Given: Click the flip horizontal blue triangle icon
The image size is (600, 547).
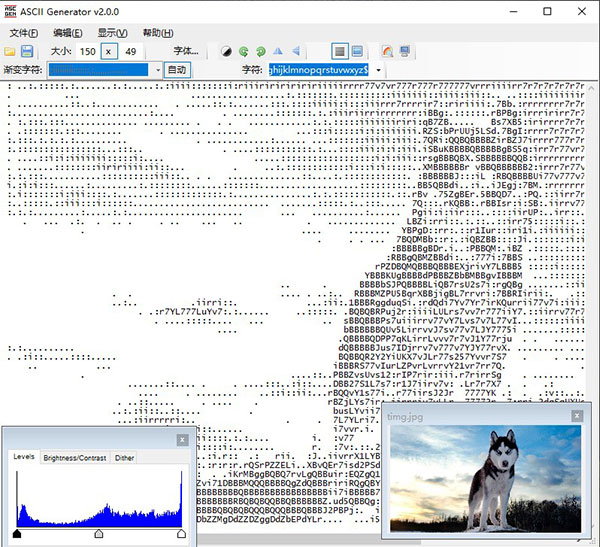Looking at the screenshot, I should 278,50.
